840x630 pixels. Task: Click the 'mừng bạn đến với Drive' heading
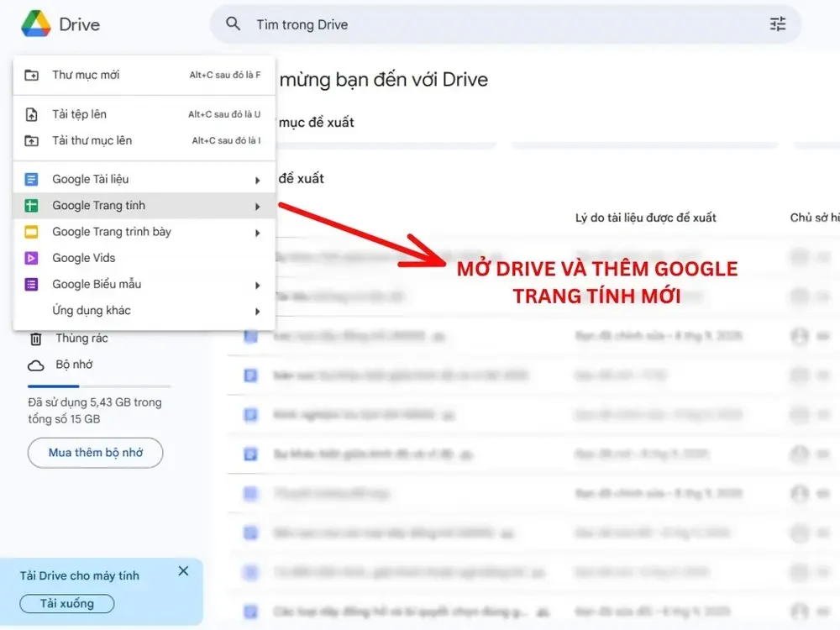pos(384,80)
